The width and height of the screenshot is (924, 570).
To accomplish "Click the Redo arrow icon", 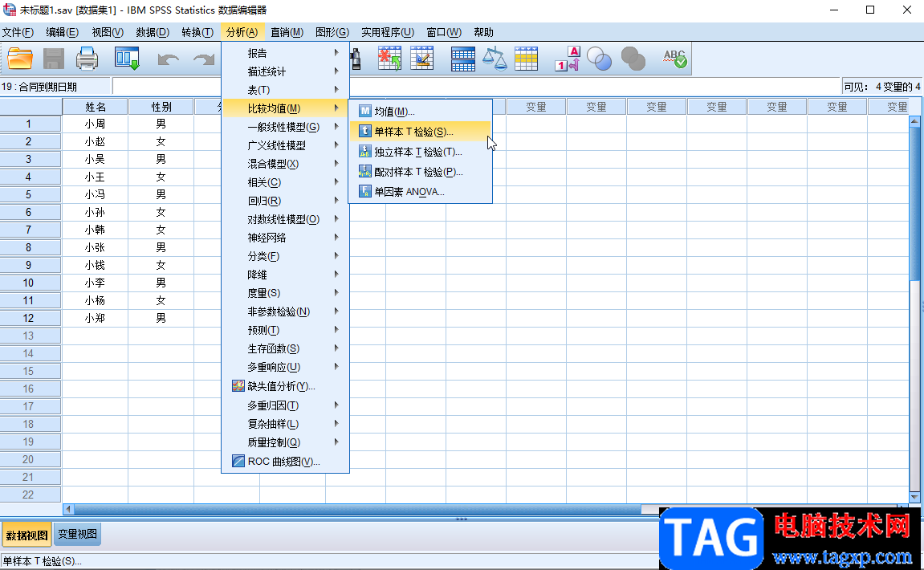I will click(x=203, y=59).
